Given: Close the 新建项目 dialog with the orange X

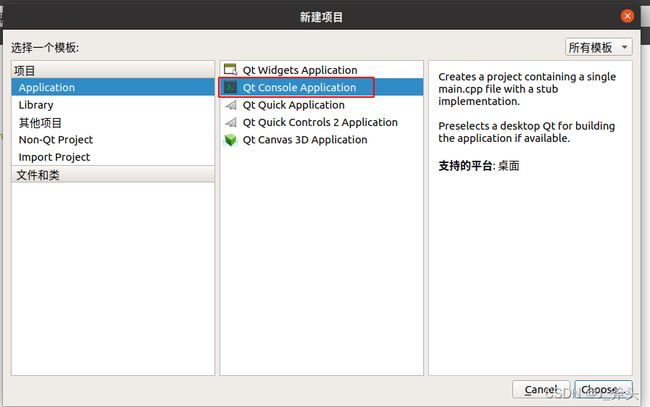Looking at the screenshot, I should point(627,16).
